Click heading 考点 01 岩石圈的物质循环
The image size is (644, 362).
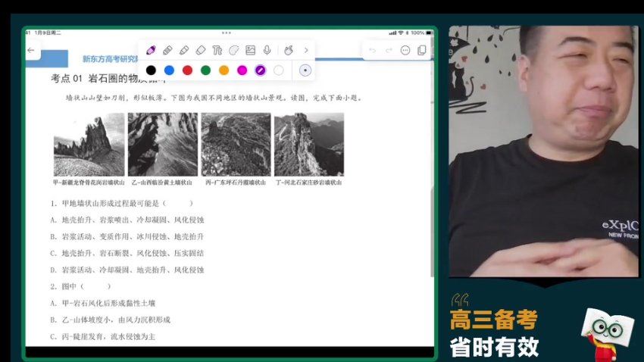coord(109,79)
